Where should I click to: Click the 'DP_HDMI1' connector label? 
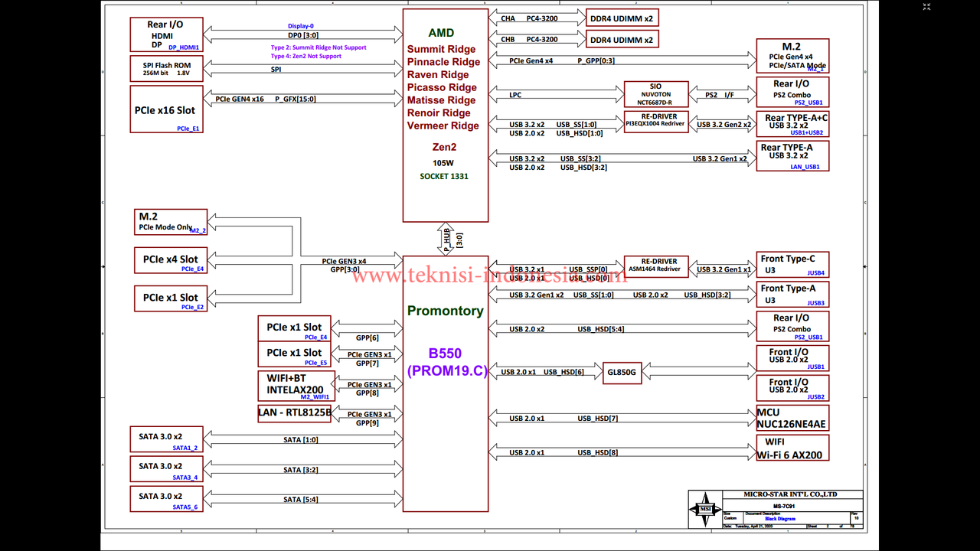click(184, 47)
